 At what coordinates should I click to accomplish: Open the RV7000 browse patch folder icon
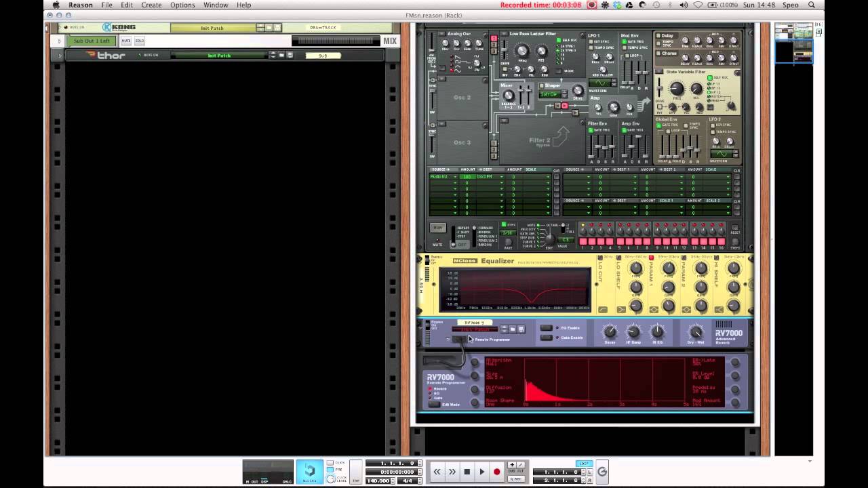pyautogui.click(x=513, y=329)
